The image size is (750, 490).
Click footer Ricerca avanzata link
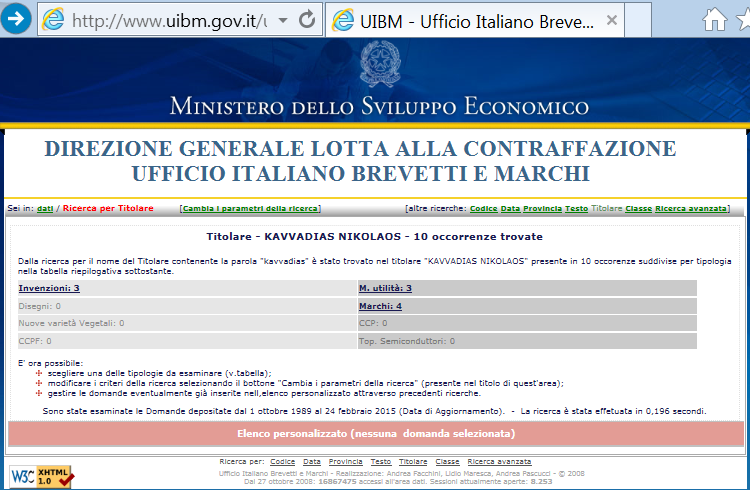499,462
